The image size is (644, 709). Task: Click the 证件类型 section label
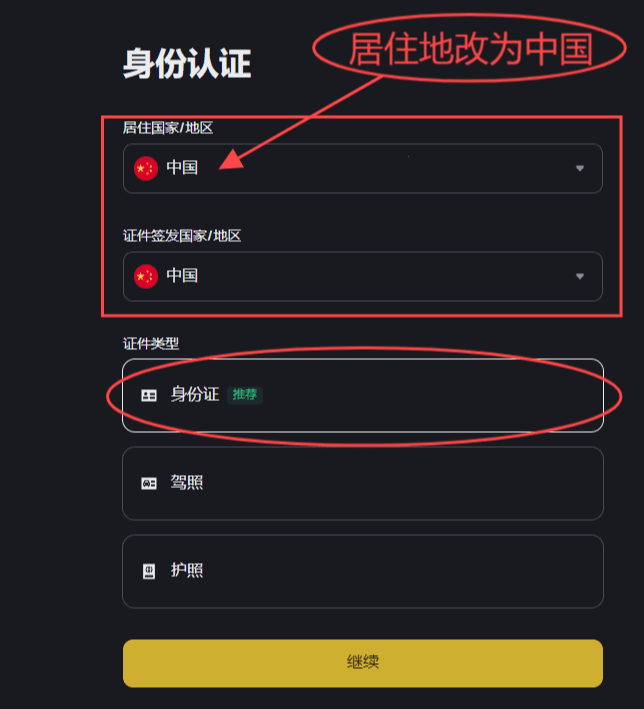click(x=151, y=344)
